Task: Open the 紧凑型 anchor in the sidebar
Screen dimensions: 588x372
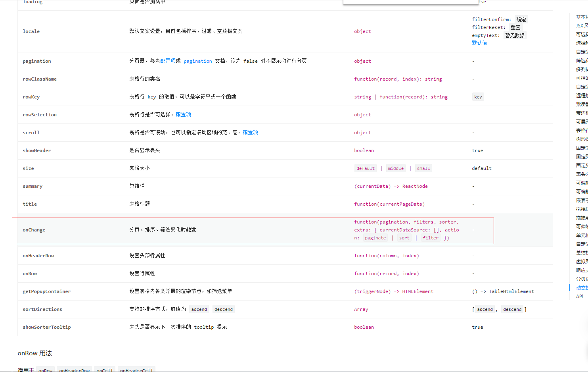Action: point(582,104)
